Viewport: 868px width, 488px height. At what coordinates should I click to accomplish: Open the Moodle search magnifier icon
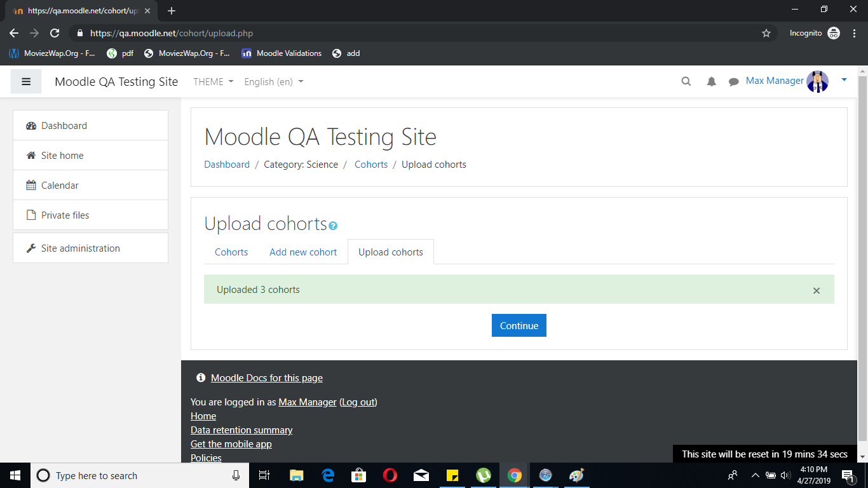pyautogui.click(x=686, y=81)
